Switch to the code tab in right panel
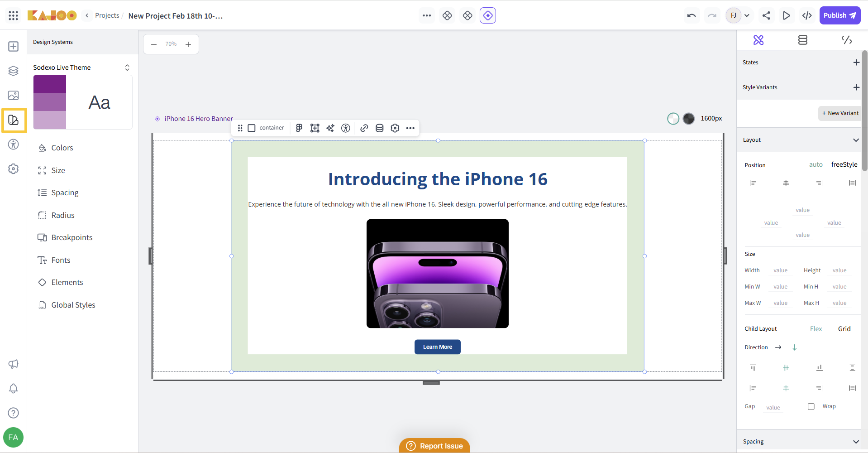 [846, 40]
